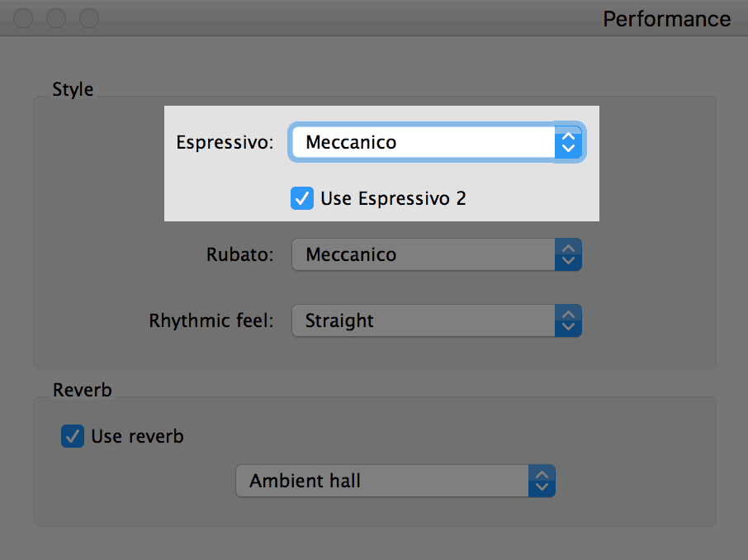Click the Espressivo dropdown's blue chevron arrows
The image size is (748, 560).
[568, 142]
